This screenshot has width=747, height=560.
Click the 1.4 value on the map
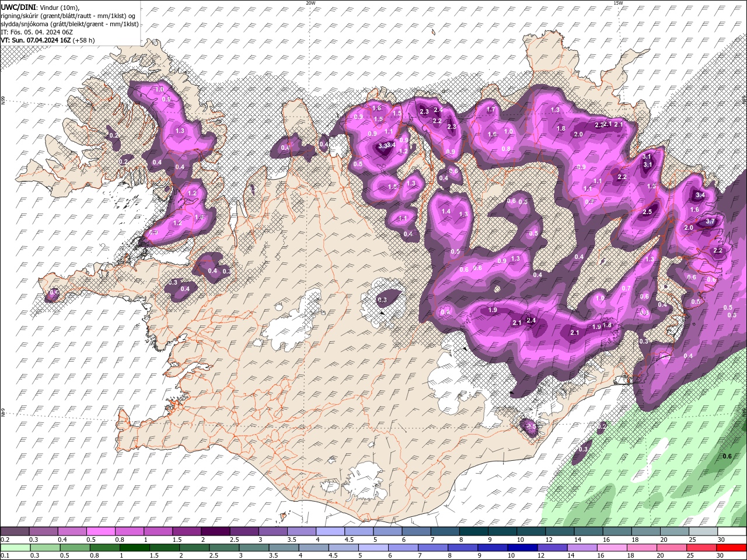click(x=446, y=212)
